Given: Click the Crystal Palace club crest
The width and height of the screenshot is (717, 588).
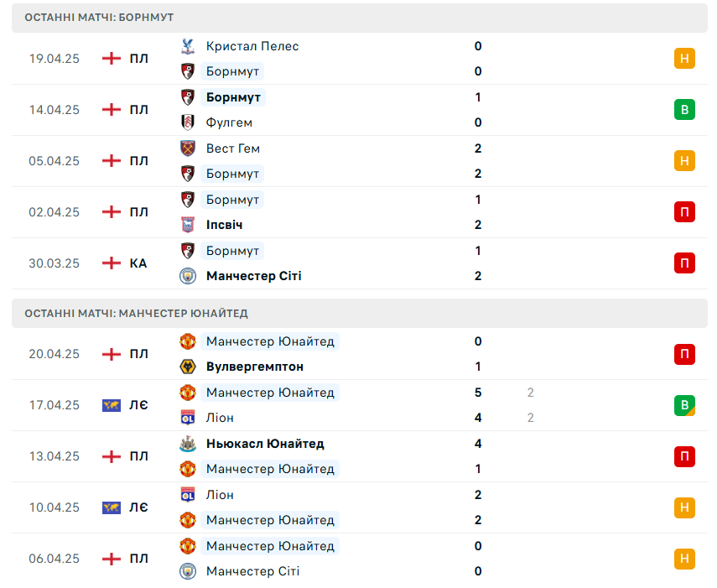Looking at the screenshot, I should coord(188,46).
